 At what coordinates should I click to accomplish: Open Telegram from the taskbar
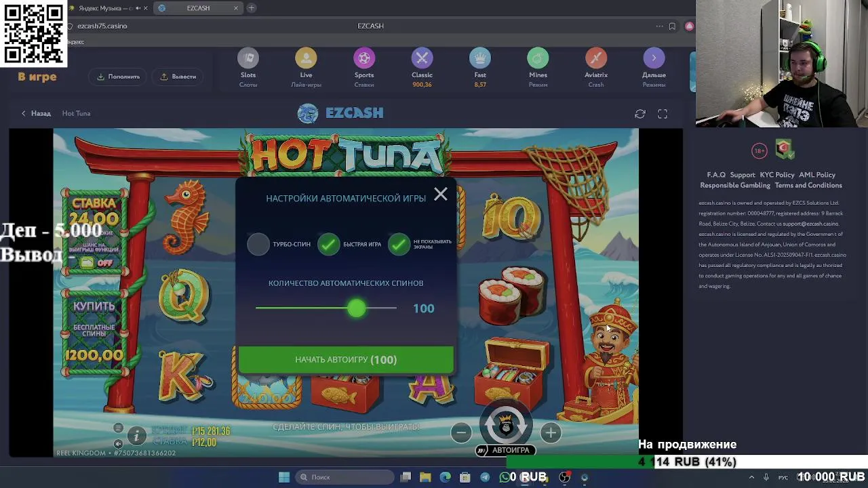[x=485, y=477]
